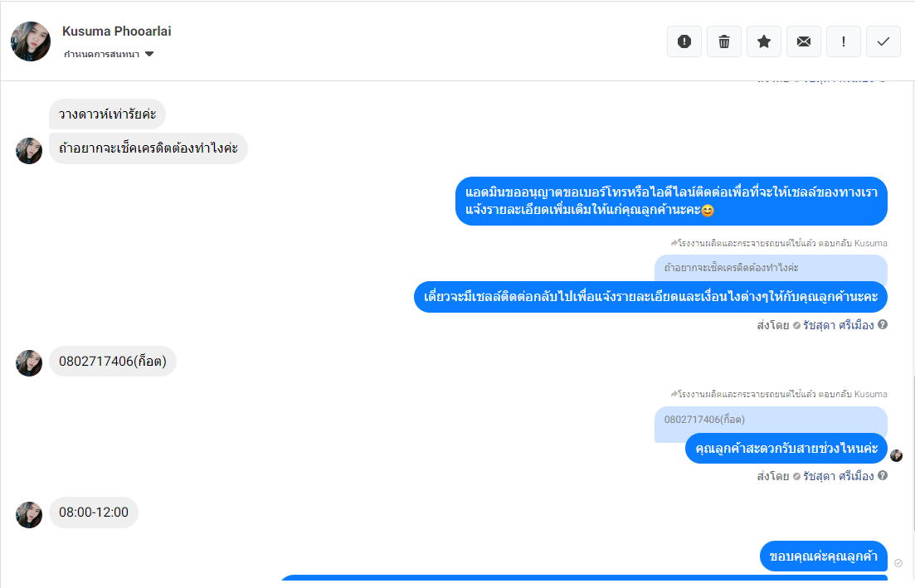Mark conversation as done with checkmark

pyautogui.click(x=883, y=41)
